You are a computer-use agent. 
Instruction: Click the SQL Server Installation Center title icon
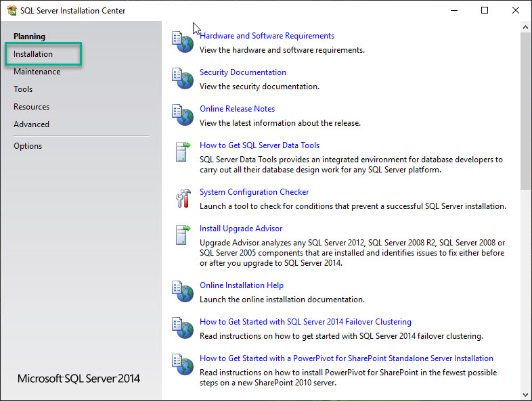point(12,11)
